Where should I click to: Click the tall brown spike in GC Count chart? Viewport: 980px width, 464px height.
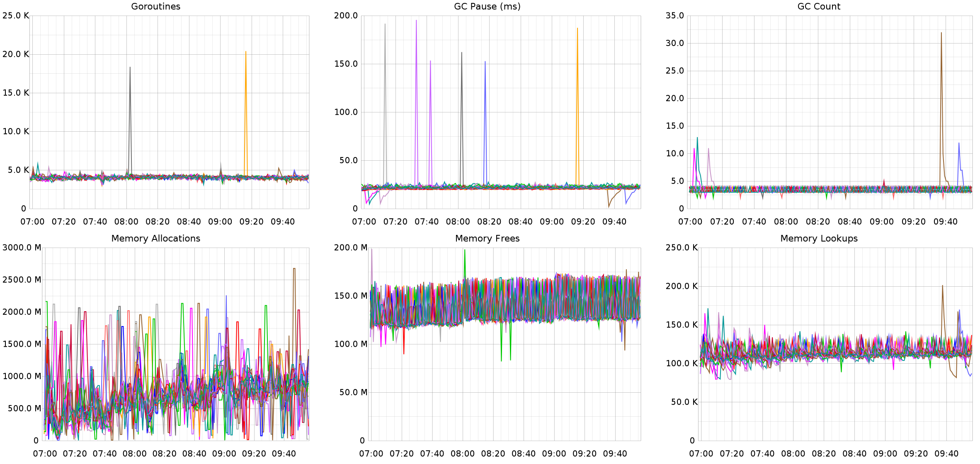pyautogui.click(x=941, y=34)
